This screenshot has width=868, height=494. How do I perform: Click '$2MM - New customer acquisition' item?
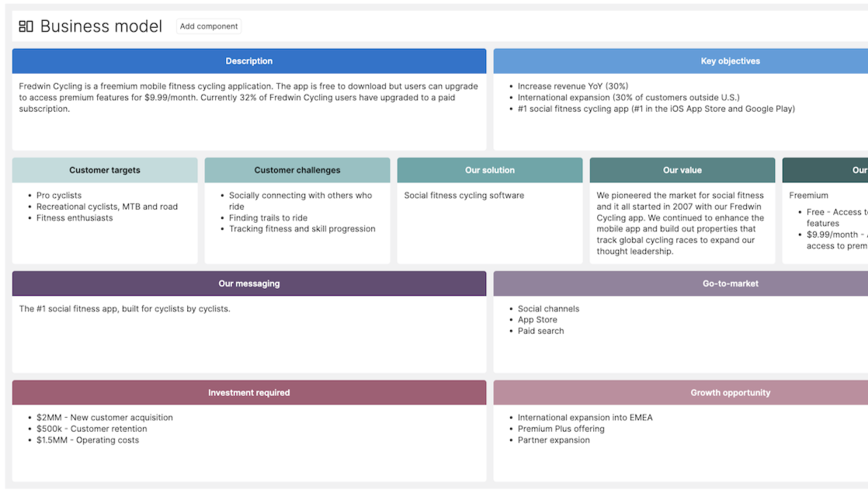(x=105, y=418)
